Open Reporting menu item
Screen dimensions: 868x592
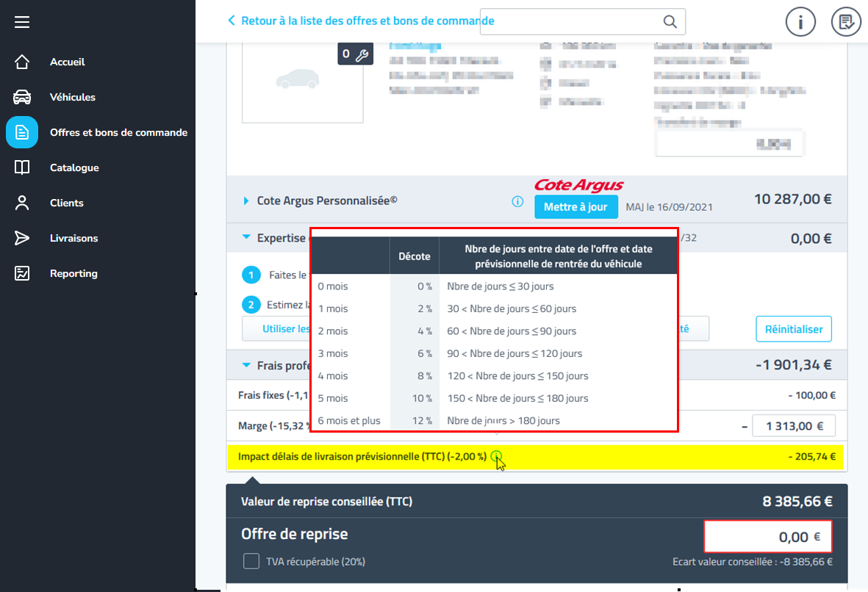tap(73, 273)
